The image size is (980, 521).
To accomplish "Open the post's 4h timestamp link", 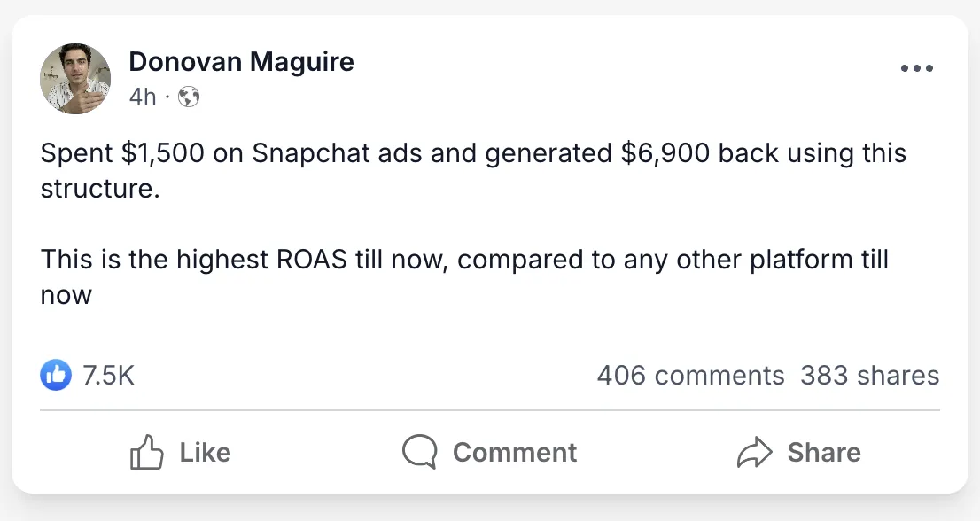I will (142, 97).
